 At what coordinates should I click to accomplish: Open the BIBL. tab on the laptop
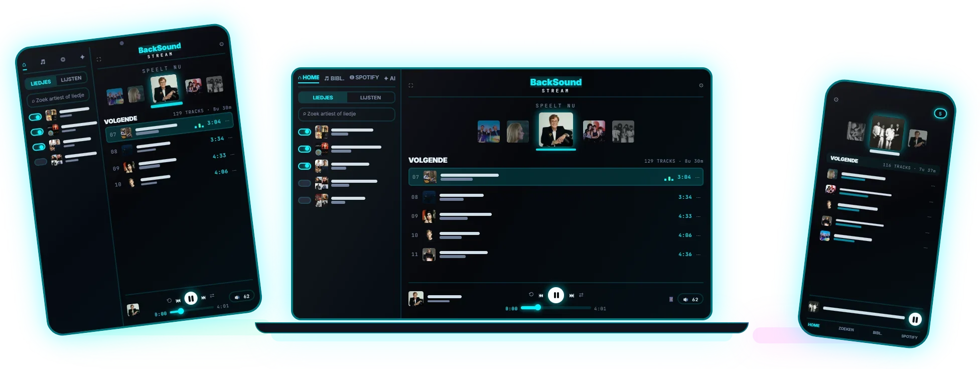334,78
